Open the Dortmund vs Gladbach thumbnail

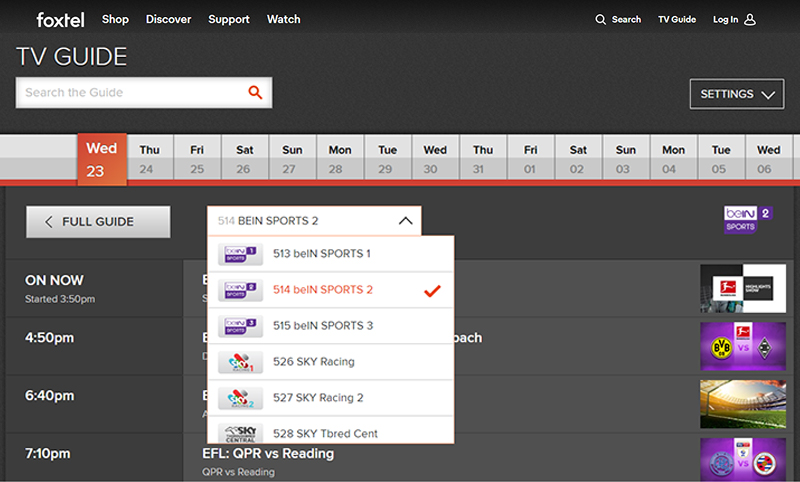pyautogui.click(x=743, y=346)
